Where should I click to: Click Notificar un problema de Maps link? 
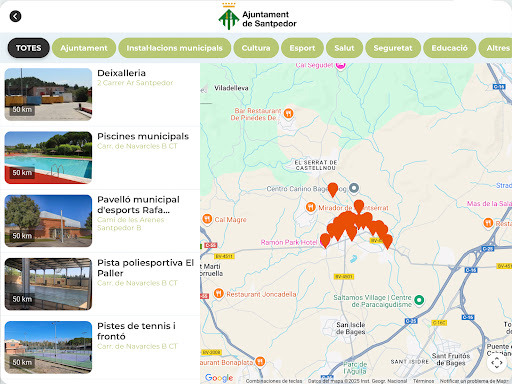point(474,381)
